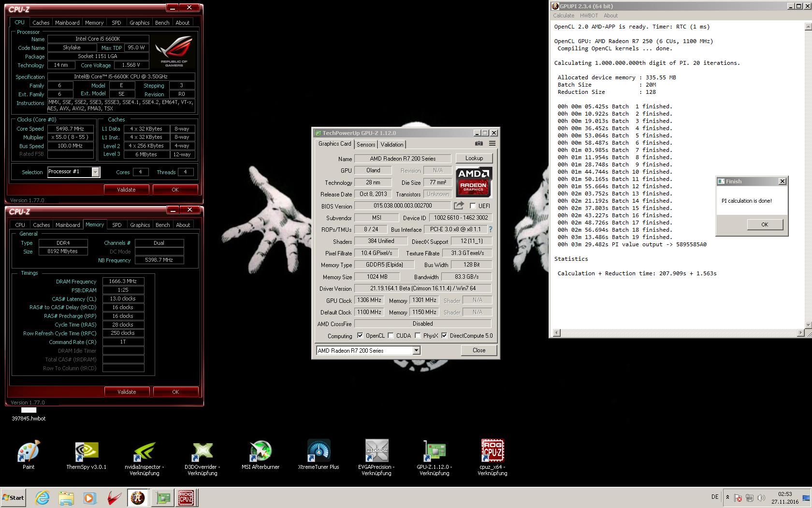
Task: Click GPUPI vertical scrollbar down arrow
Action: tap(808, 325)
